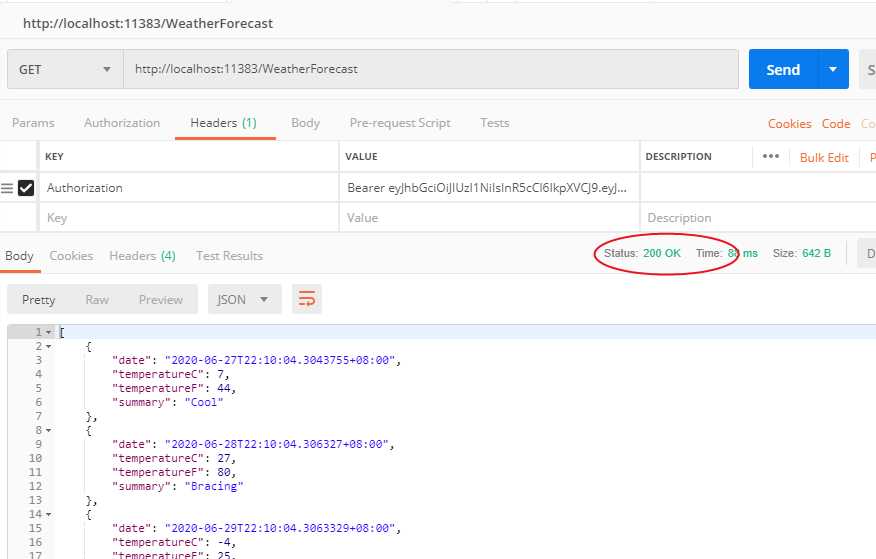Click the wrap lines icon
The height and width of the screenshot is (559, 876).
coord(307,299)
